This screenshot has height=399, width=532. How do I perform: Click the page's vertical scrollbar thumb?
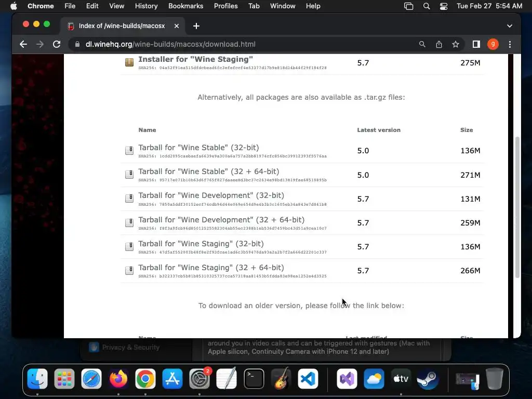tap(517, 207)
